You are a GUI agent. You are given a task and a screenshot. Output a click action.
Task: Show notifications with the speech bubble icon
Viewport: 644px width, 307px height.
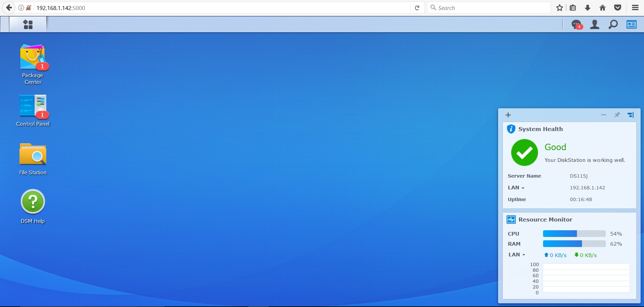(x=576, y=24)
